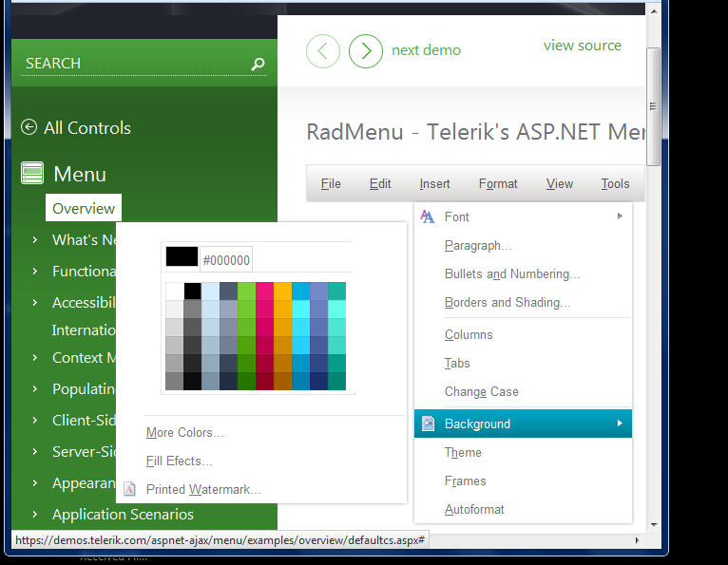Open the View menu
728x565 pixels.
coord(559,183)
